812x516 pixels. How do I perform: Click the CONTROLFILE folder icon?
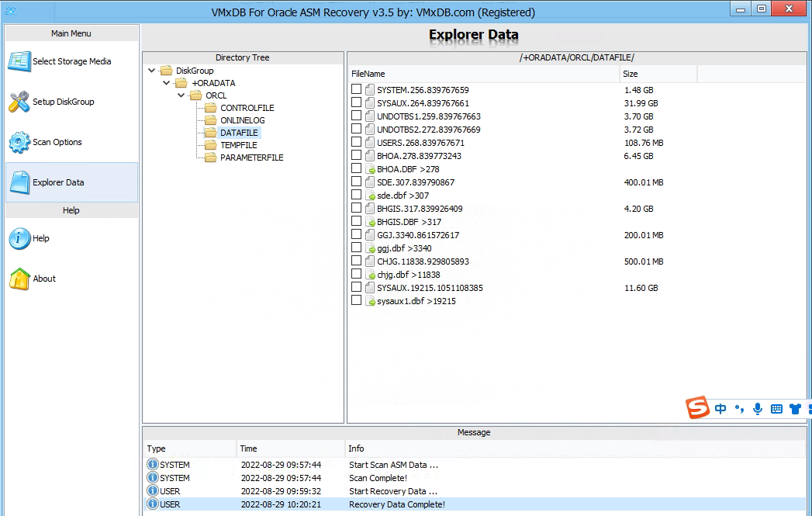coord(211,108)
